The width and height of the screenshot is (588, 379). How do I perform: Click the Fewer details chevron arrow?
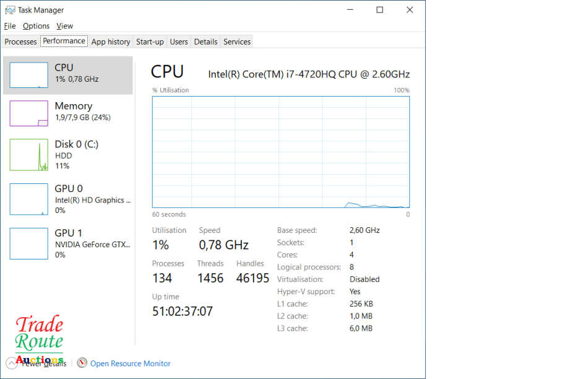point(10,362)
